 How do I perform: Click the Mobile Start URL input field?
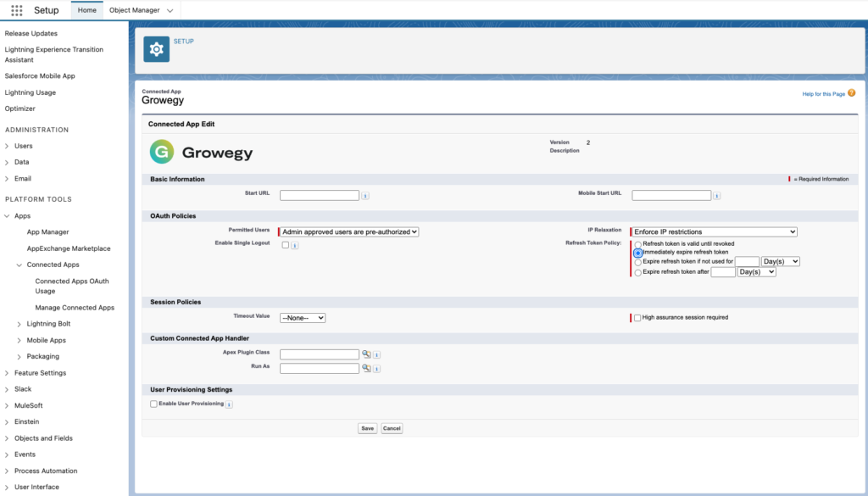click(x=671, y=195)
